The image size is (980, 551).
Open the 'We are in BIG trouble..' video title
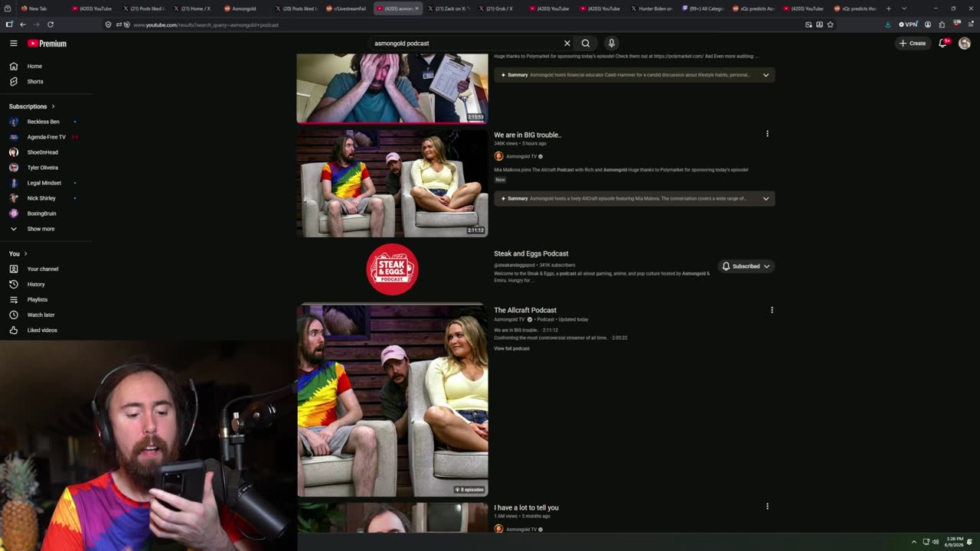[528, 135]
